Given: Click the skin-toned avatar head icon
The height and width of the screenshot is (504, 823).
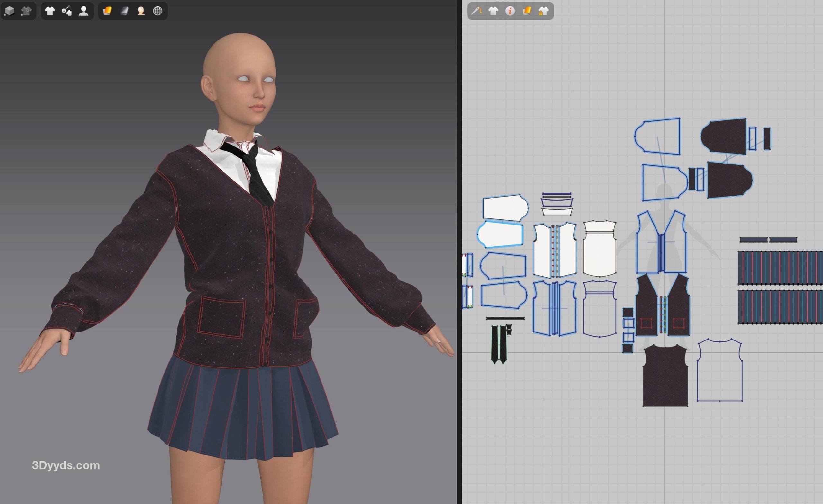Looking at the screenshot, I should pos(141,11).
